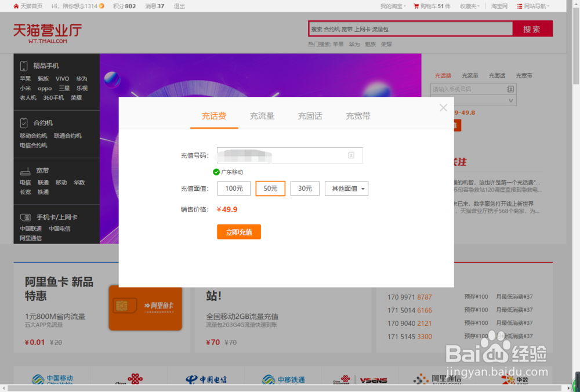Image resolution: width=580 pixels, height=392 pixels.
Task: Open the VIVO phone category link
Action: [x=62, y=78]
